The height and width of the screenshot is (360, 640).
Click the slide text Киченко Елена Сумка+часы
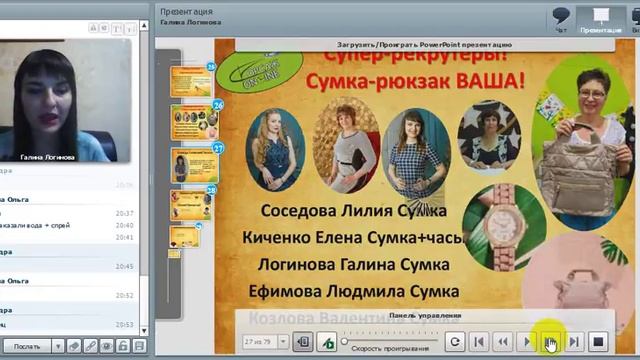tap(353, 238)
